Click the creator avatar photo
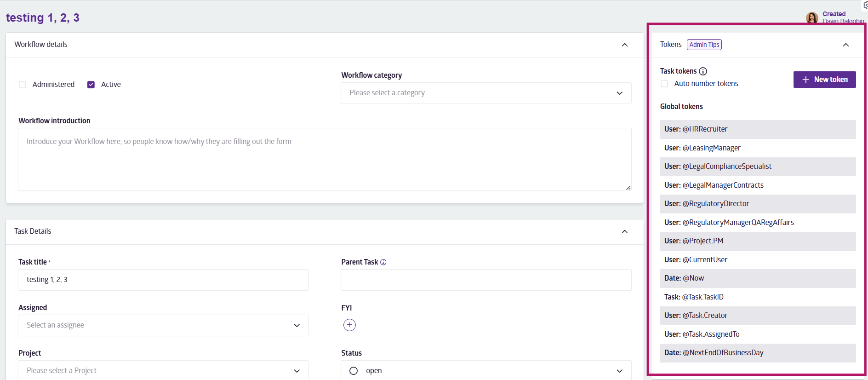The width and height of the screenshot is (868, 380). (812, 18)
